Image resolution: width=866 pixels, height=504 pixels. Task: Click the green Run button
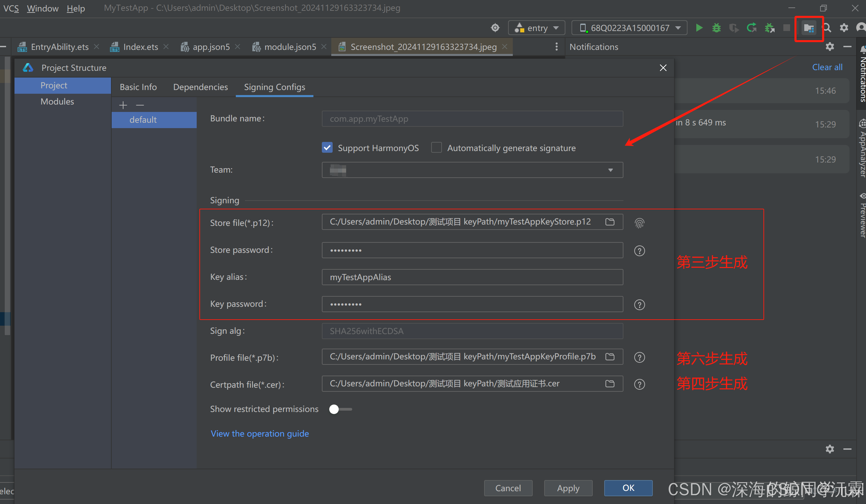[699, 28]
